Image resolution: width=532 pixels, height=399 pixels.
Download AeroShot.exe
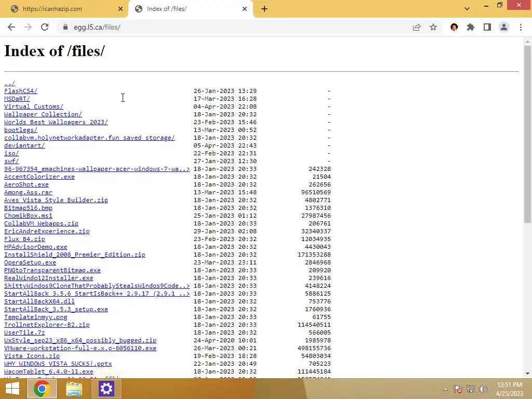pyautogui.click(x=26, y=184)
